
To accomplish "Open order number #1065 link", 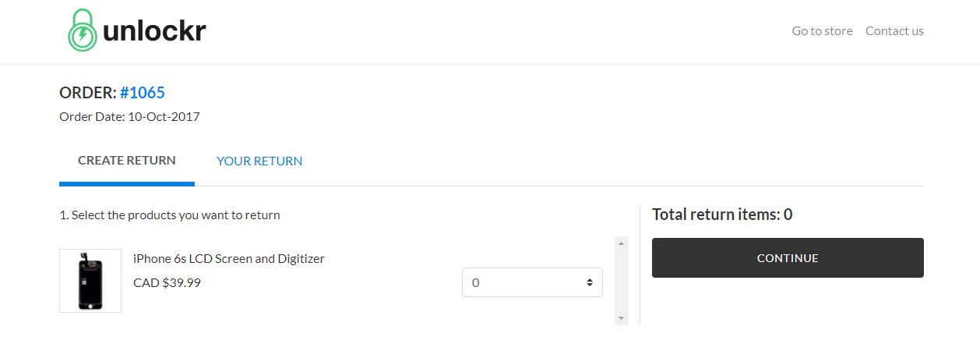I will [x=142, y=93].
